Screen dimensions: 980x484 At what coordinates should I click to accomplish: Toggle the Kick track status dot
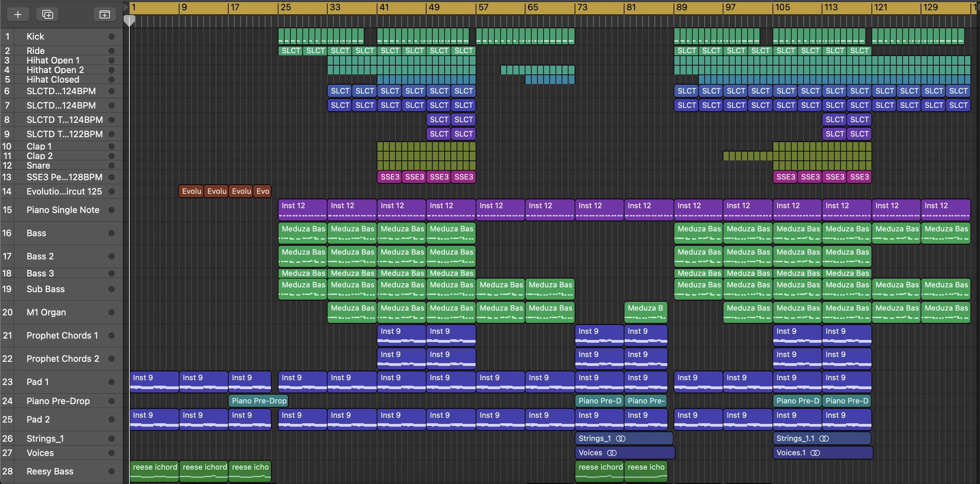[x=112, y=37]
